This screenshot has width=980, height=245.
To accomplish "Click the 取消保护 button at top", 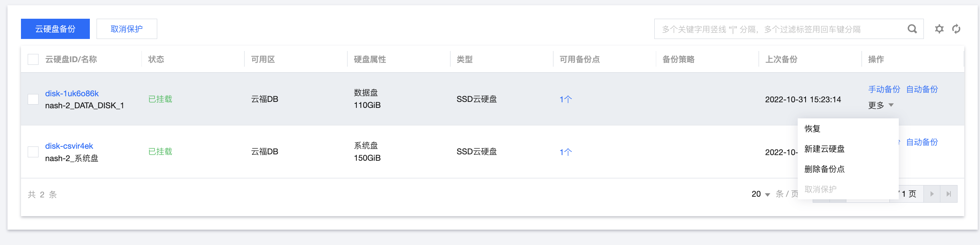I will [127, 29].
